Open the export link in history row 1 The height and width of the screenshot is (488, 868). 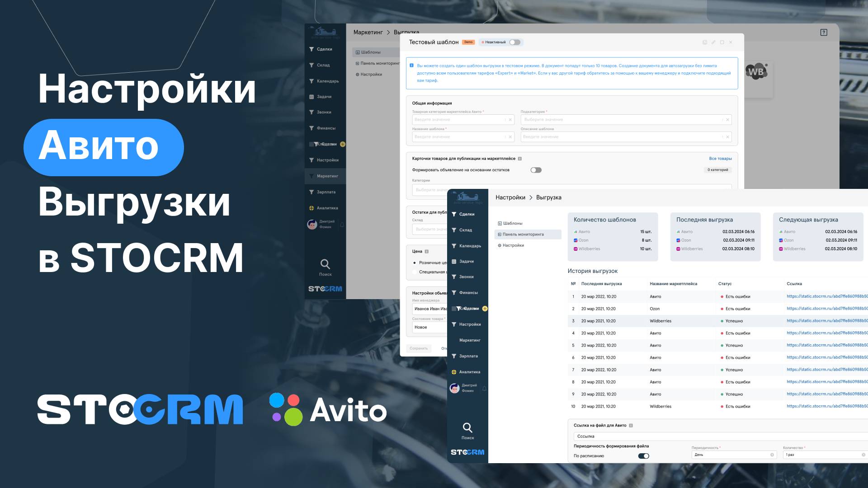827,296
